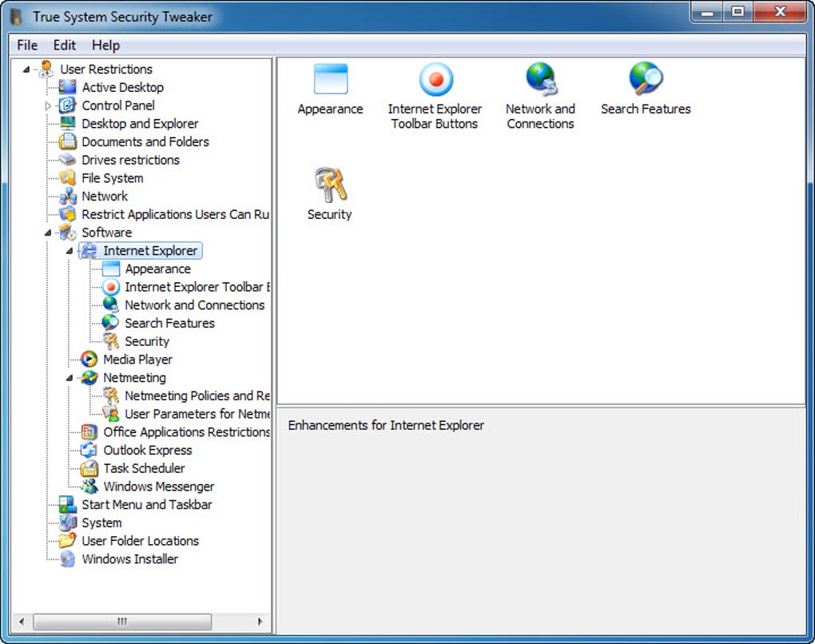Collapse the User Restrictions root node

click(27, 69)
